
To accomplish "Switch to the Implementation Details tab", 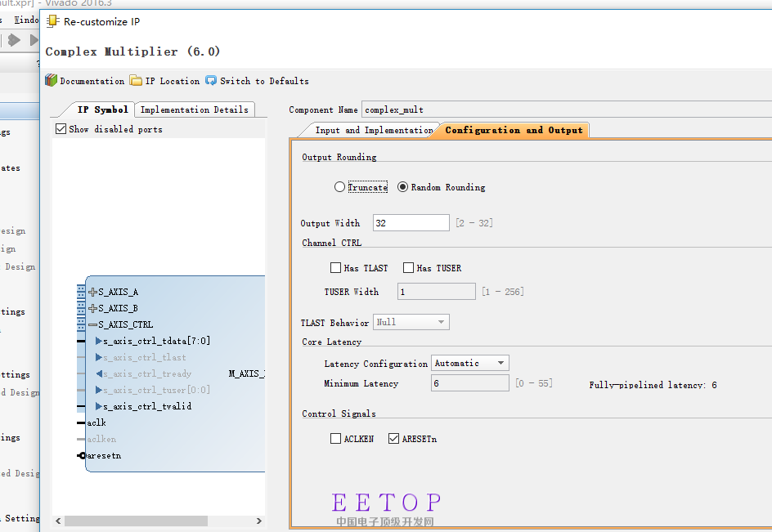I will coord(195,110).
